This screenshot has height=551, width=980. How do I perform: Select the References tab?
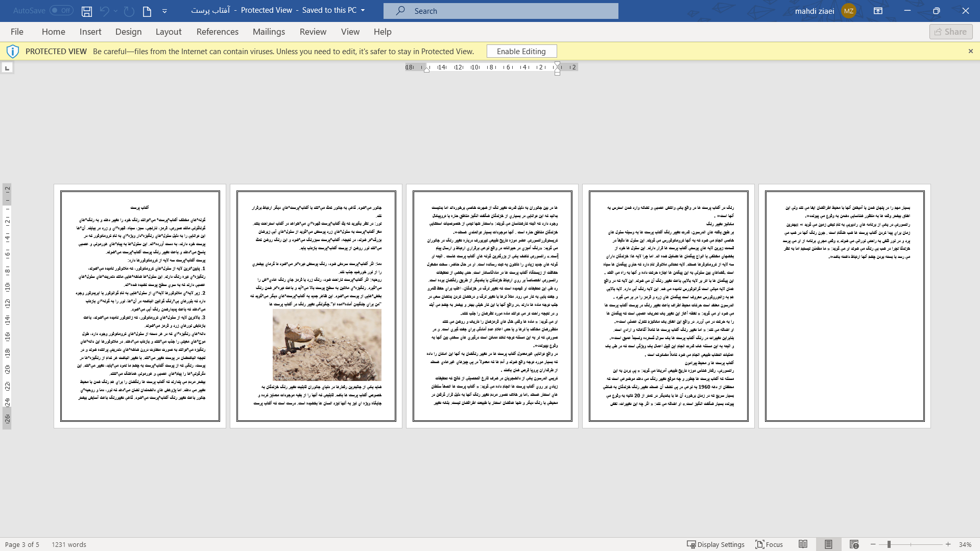click(218, 32)
